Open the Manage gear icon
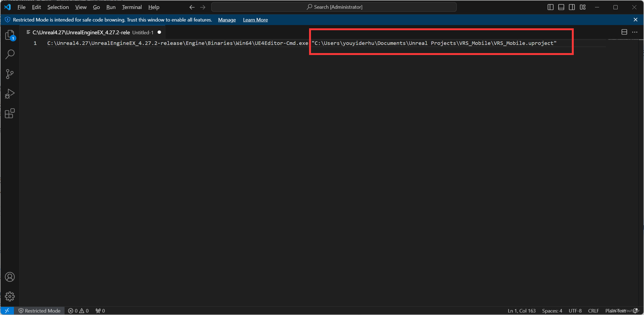644x315 pixels. click(x=10, y=296)
